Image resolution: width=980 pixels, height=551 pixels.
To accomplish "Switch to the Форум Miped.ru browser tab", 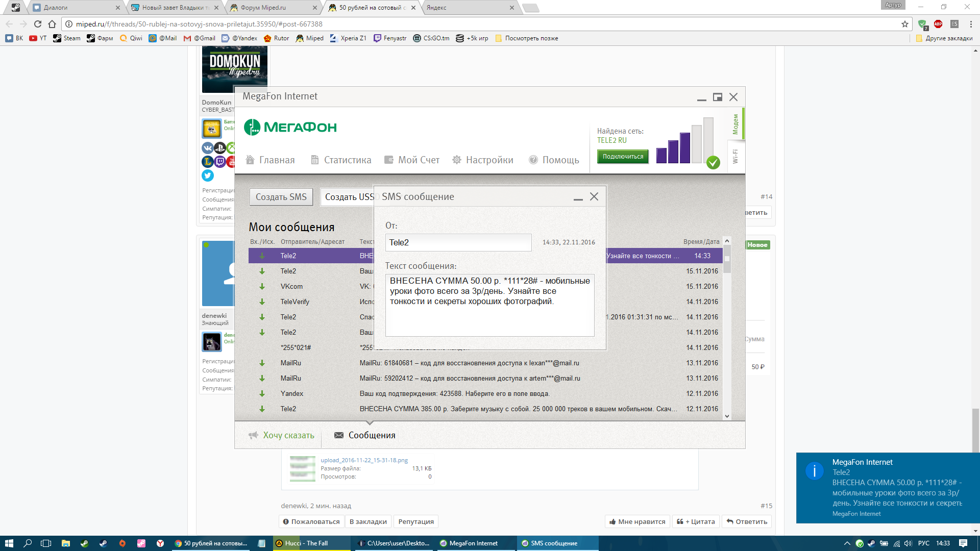I will [274, 8].
